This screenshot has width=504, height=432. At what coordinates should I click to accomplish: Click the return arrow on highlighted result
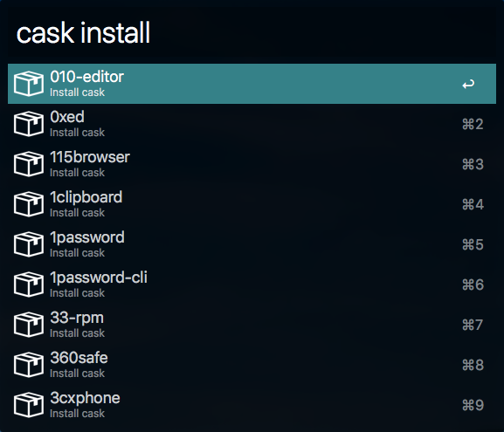(468, 84)
